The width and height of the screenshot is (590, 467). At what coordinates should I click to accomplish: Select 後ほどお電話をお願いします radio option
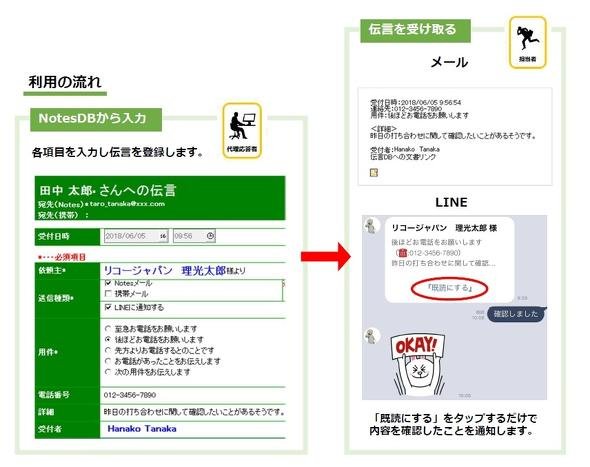(108, 339)
